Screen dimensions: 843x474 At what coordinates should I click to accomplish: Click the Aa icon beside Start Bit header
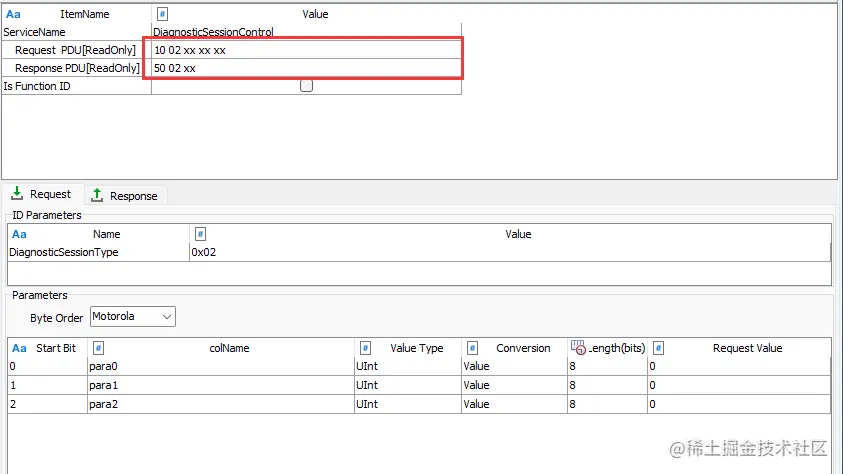(x=19, y=348)
